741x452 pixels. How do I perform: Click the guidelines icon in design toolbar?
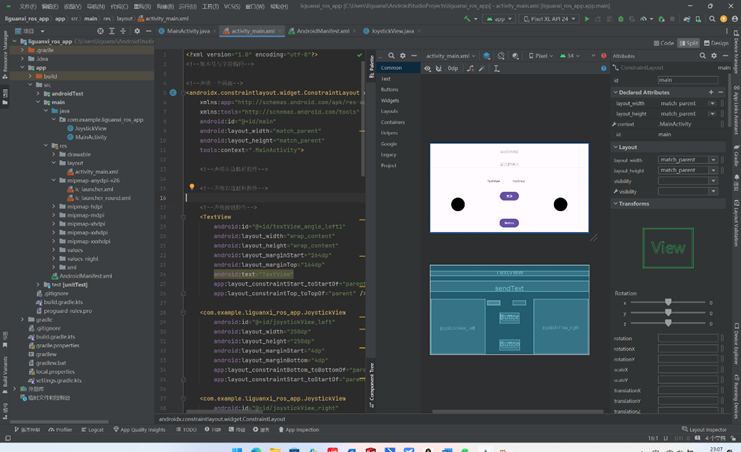(x=497, y=69)
